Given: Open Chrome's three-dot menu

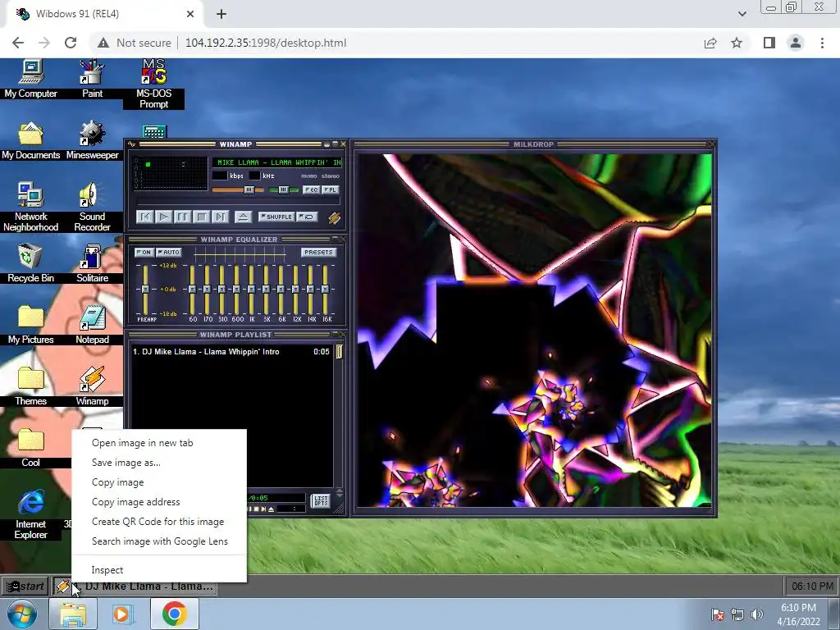Looking at the screenshot, I should click(822, 43).
